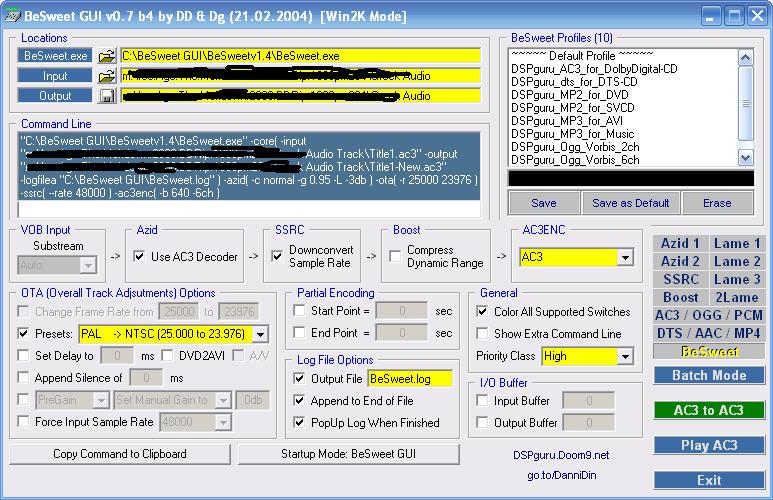
Task: Save the current profile
Action: pos(544,203)
